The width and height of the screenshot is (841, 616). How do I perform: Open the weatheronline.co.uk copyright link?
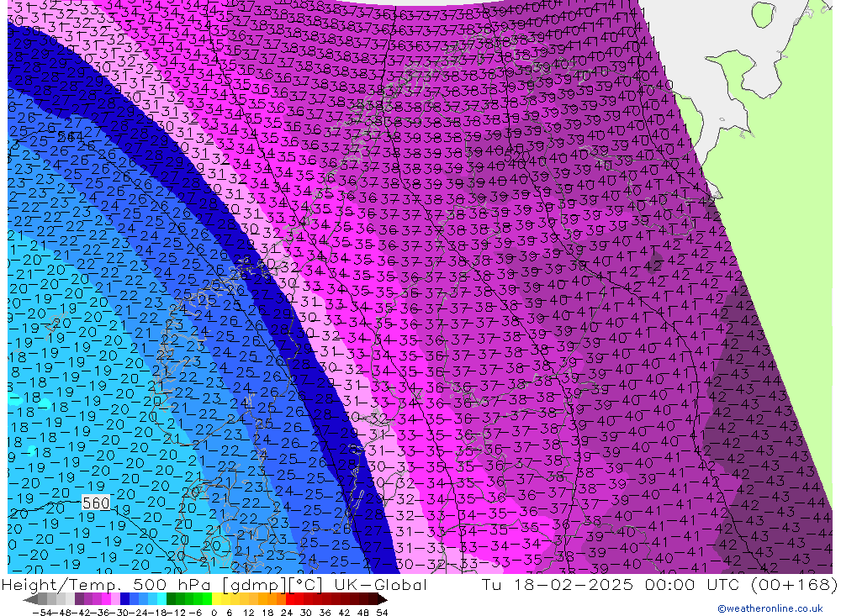[770, 608]
